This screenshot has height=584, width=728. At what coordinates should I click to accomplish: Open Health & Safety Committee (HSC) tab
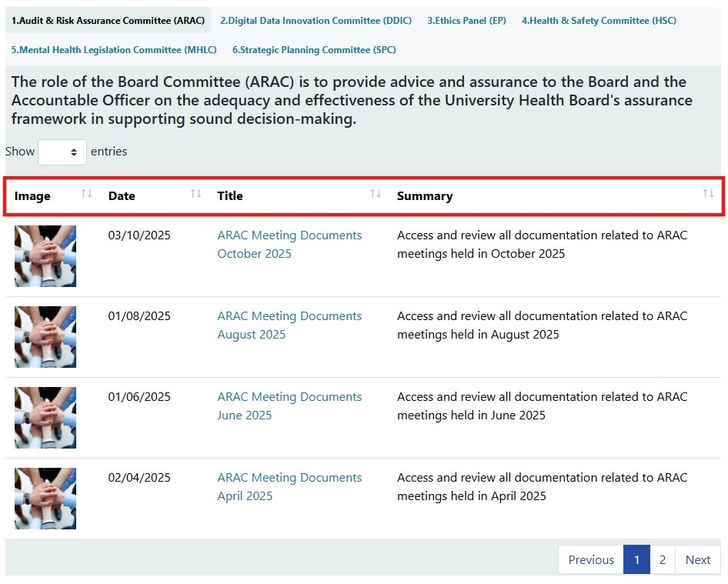(x=599, y=21)
